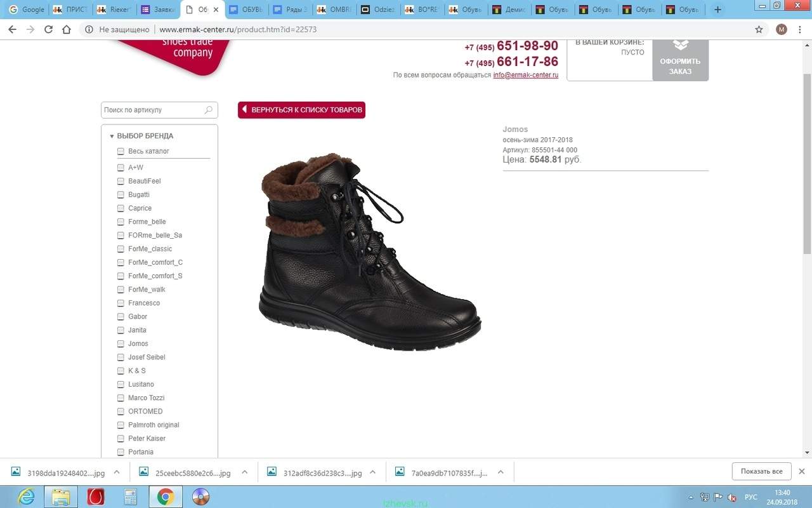
Task: Open a new browser tab
Action: coord(718,10)
